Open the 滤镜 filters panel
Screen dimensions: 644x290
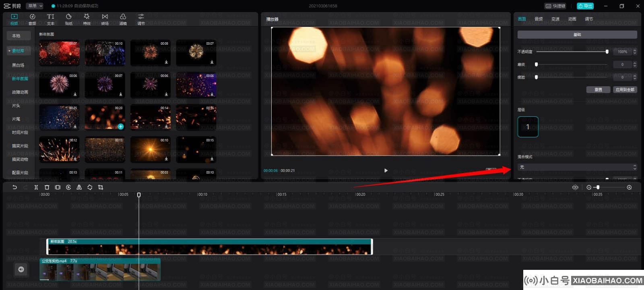click(123, 19)
